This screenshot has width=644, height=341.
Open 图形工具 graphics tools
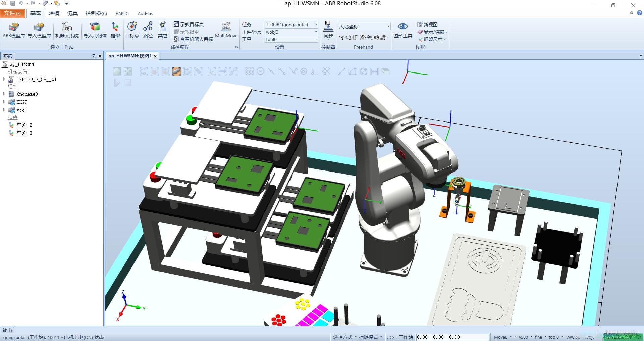(x=402, y=30)
